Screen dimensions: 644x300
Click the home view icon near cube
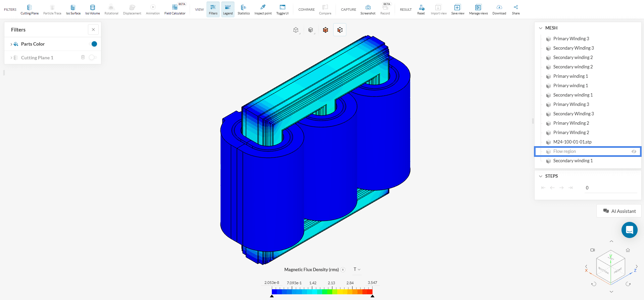[x=628, y=250]
